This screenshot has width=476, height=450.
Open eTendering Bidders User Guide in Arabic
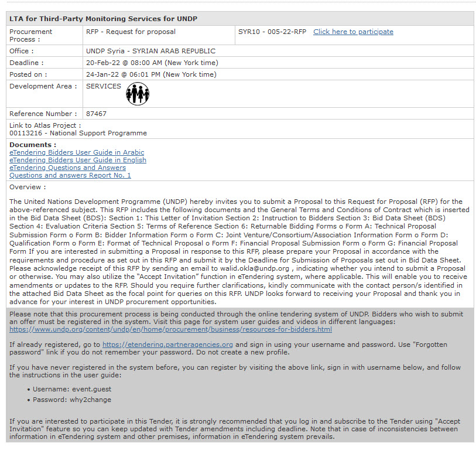click(77, 152)
